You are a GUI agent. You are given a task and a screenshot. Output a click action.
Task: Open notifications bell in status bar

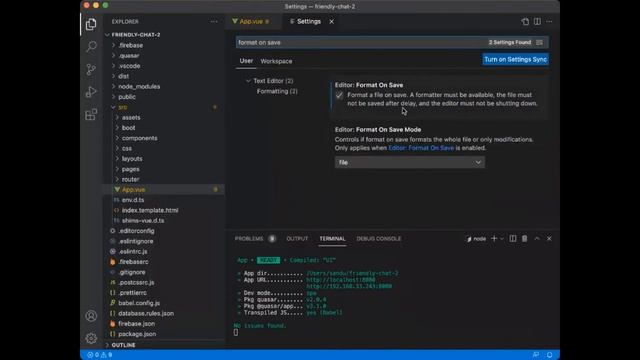[549, 355]
